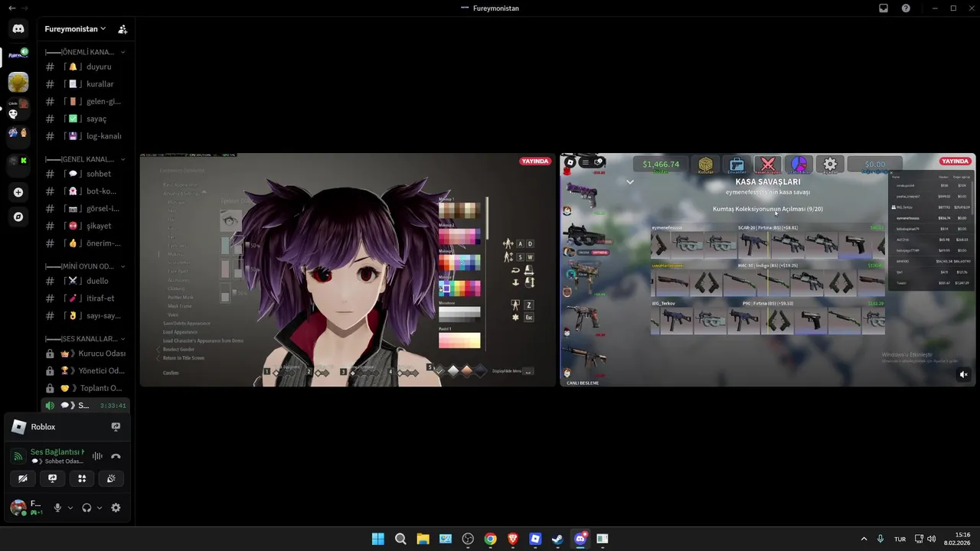Join Toplantı Odası voice channel
This screenshot has width=980, height=551.
pyautogui.click(x=85, y=388)
